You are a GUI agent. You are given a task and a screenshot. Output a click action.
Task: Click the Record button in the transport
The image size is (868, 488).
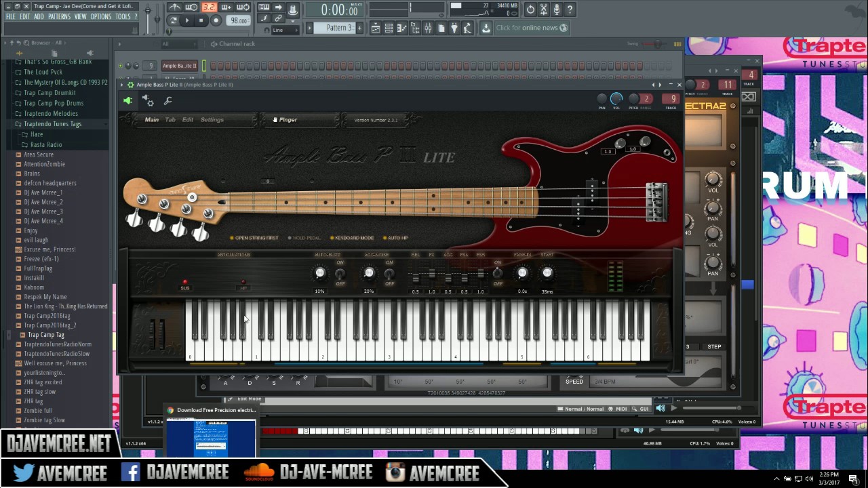click(215, 20)
